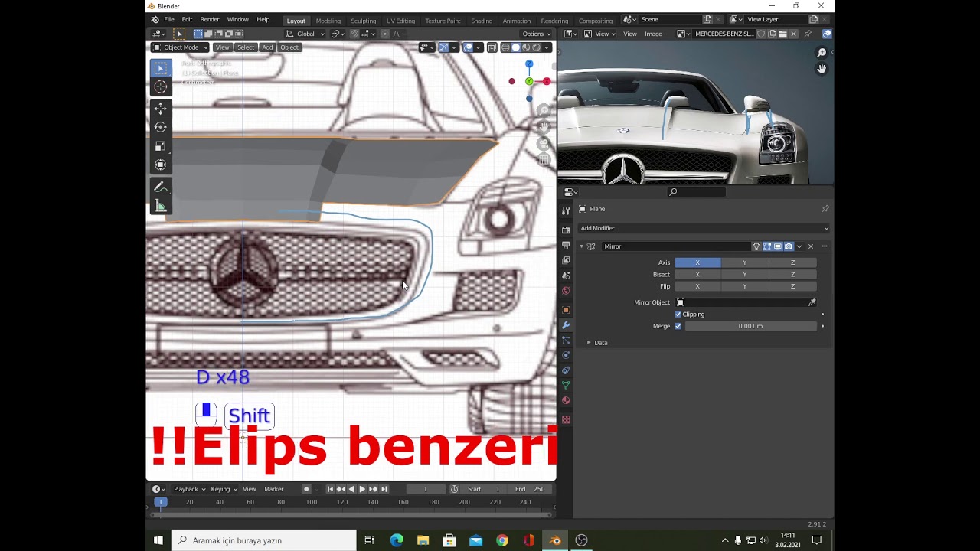Click the Merge distance 0.001 m field
Screen dimensions: 980x551
(x=750, y=326)
